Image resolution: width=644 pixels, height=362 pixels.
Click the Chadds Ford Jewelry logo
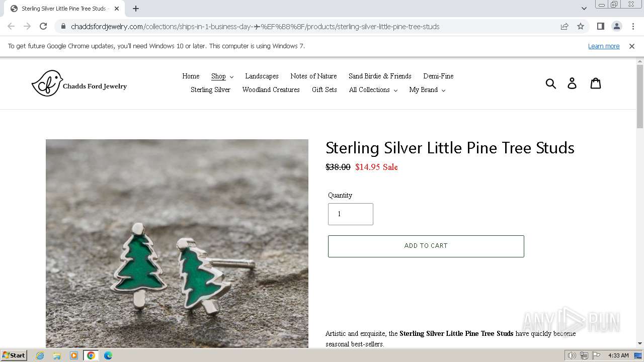tap(79, 83)
